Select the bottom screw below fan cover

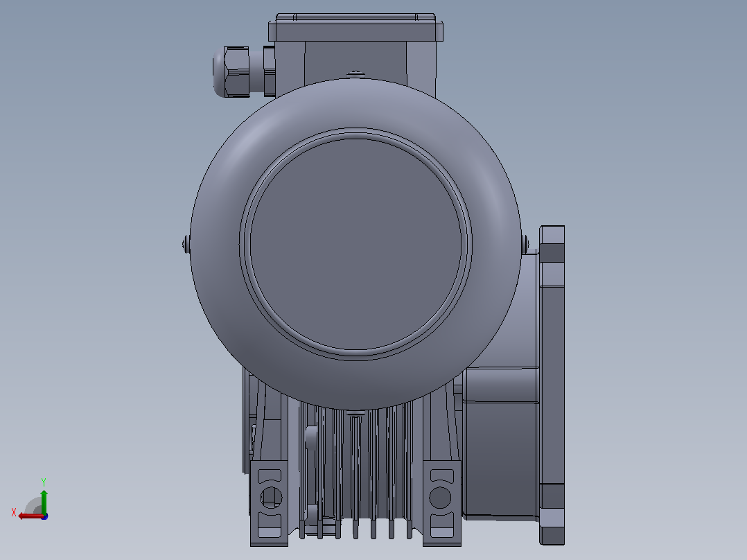pos(355,413)
